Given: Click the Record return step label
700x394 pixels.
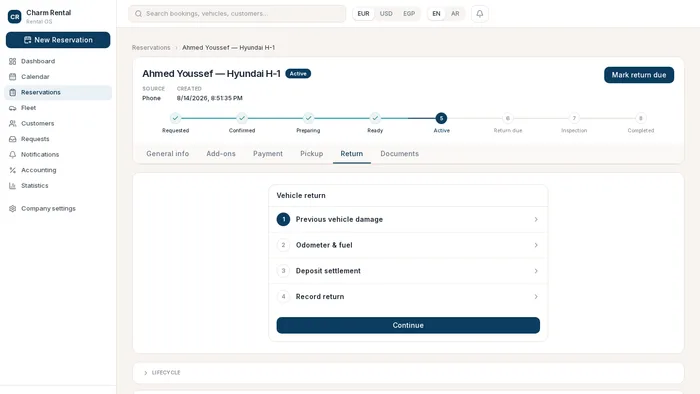Looking at the screenshot, I should click(320, 297).
